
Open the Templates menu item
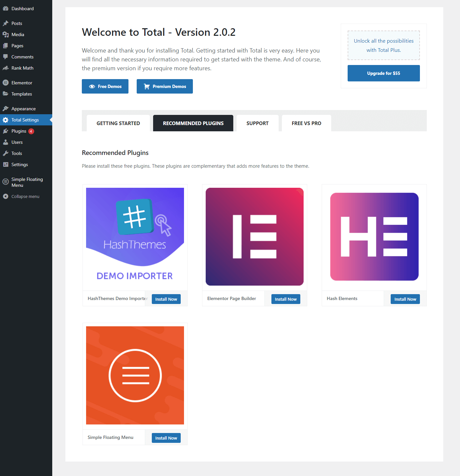[26, 94]
